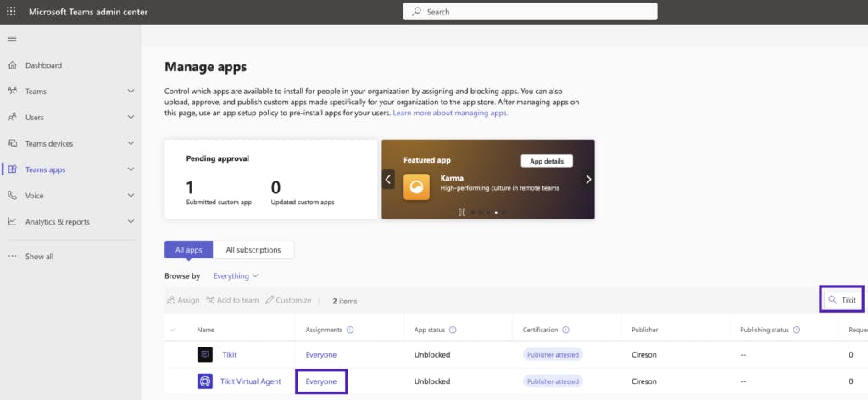Open the Browse by Everything dropdown
Image resolution: width=868 pixels, height=400 pixels.
point(236,276)
